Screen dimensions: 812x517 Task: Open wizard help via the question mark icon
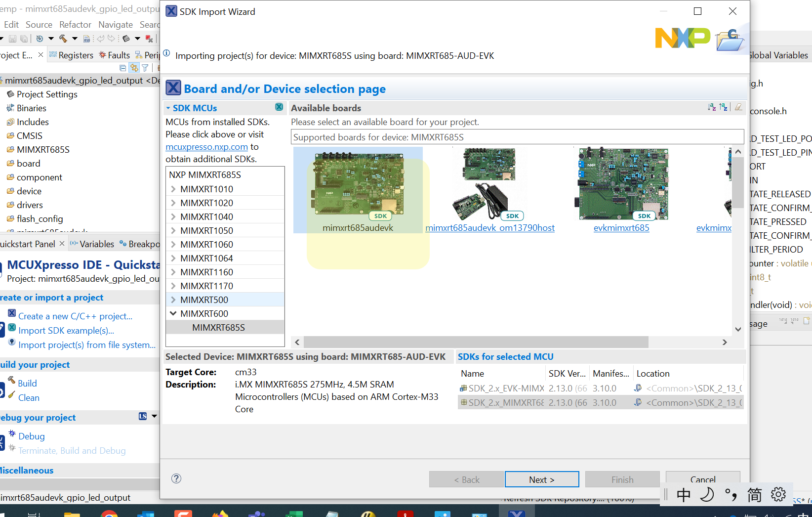(x=176, y=478)
